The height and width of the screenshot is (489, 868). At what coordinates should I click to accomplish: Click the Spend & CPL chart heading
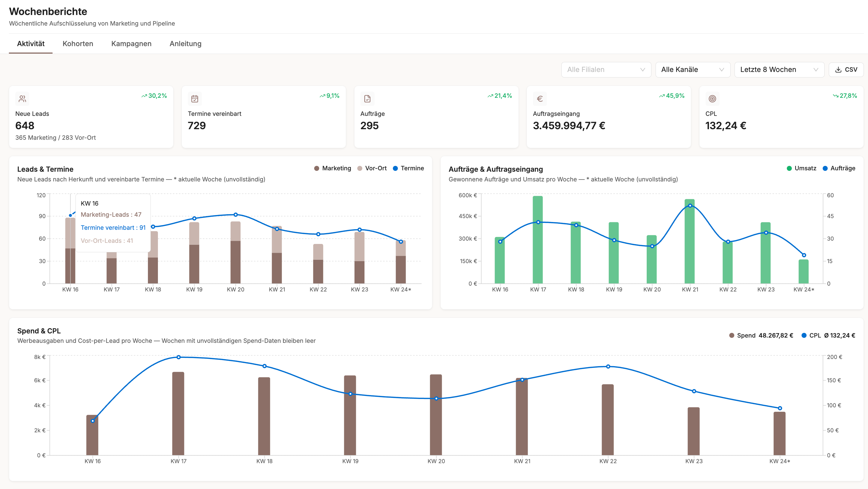(x=39, y=331)
